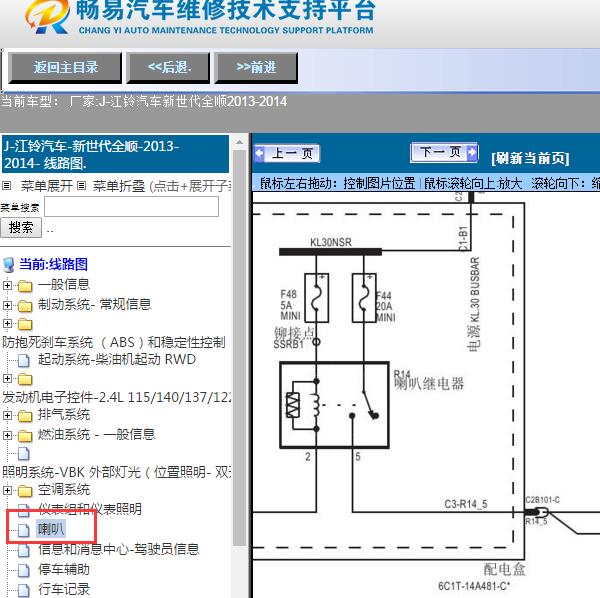Open the 喇叭 wiring diagram entry
600x598 pixels.
(x=51, y=530)
